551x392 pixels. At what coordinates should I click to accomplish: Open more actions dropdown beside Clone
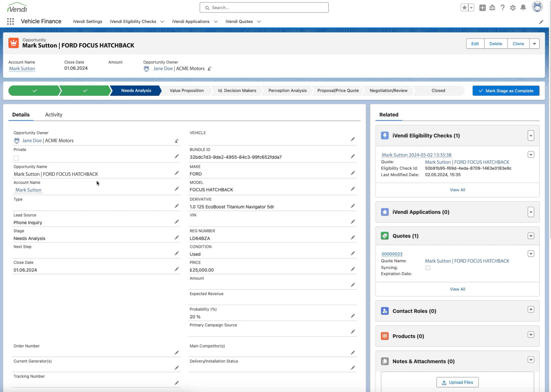point(534,44)
